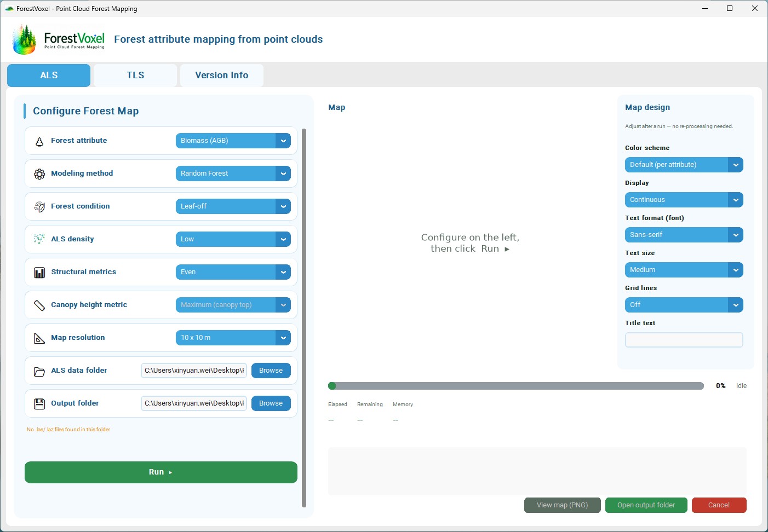
Task: Click the progress bar green handle
Action: tap(332, 386)
